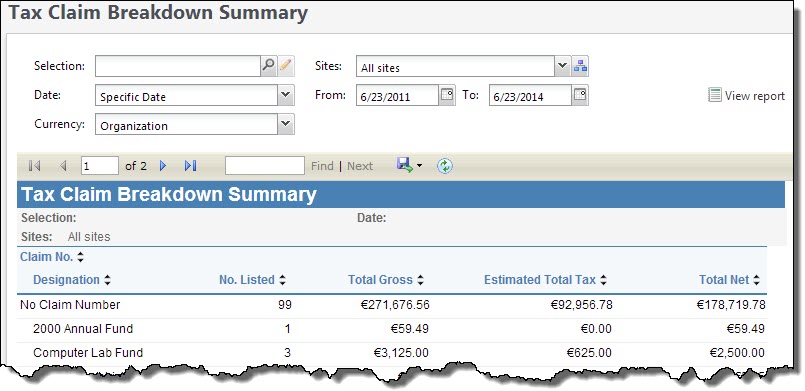This screenshot has height=391, width=805.
Task: Click the View report link text
Action: click(x=755, y=95)
